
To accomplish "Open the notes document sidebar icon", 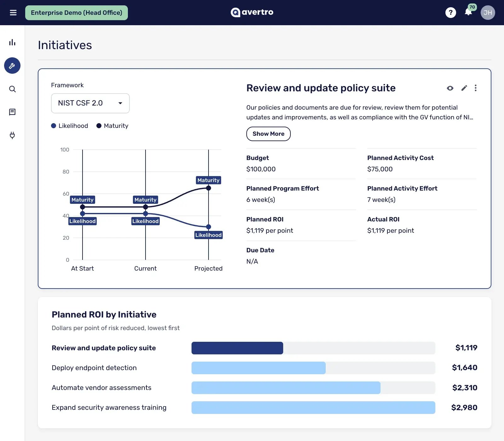I will [x=12, y=112].
